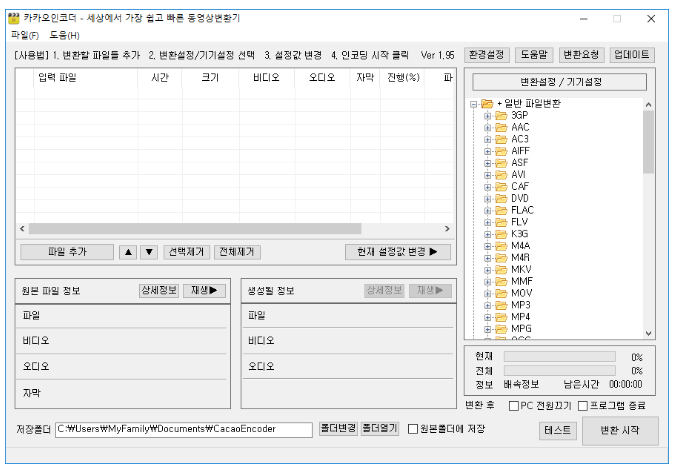Screen dimensions: 673x467
Task: Open the 도움(H) menu
Action: (x=64, y=35)
